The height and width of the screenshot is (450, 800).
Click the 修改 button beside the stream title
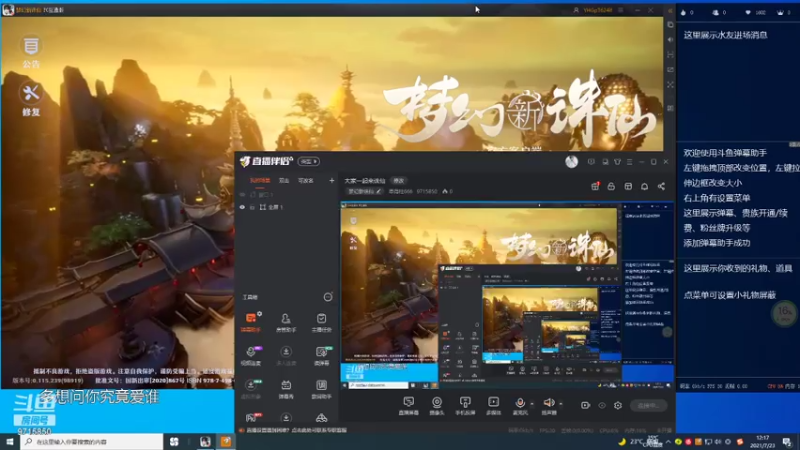click(398, 181)
